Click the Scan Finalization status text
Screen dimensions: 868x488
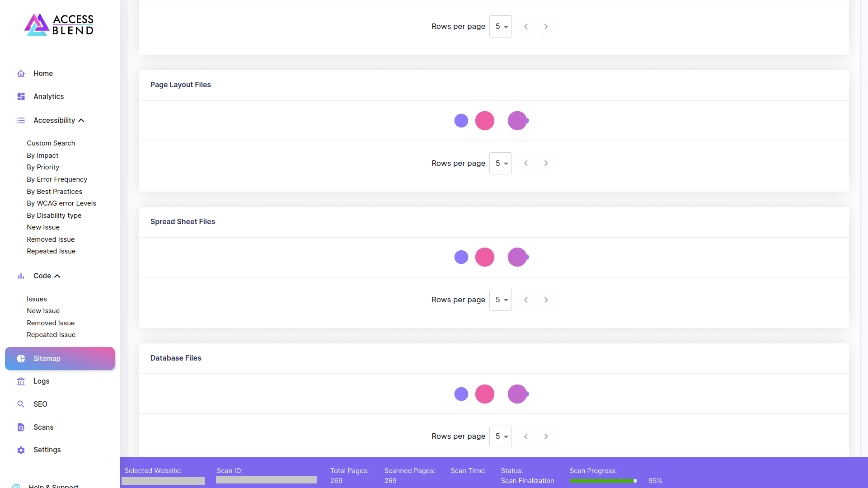coord(527,481)
